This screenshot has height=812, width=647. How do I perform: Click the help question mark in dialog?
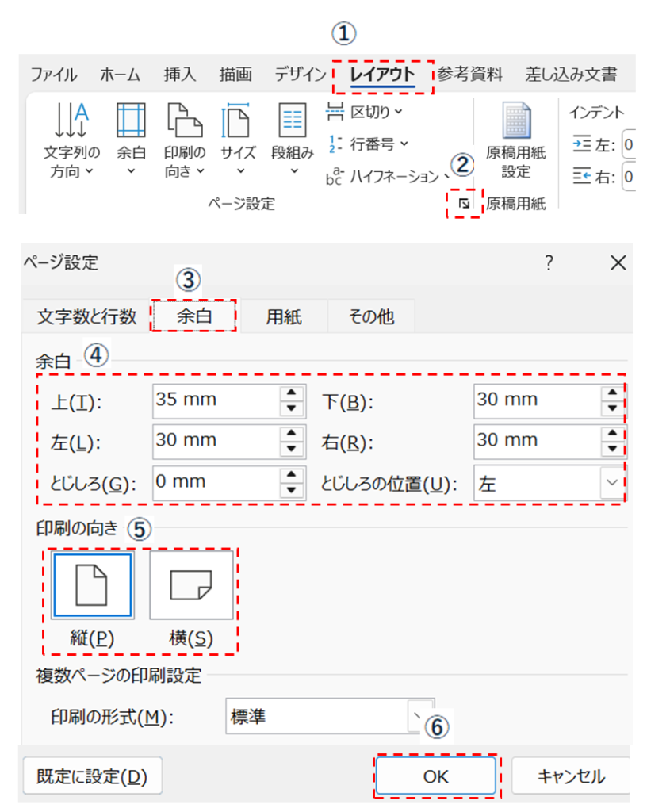pos(549,264)
